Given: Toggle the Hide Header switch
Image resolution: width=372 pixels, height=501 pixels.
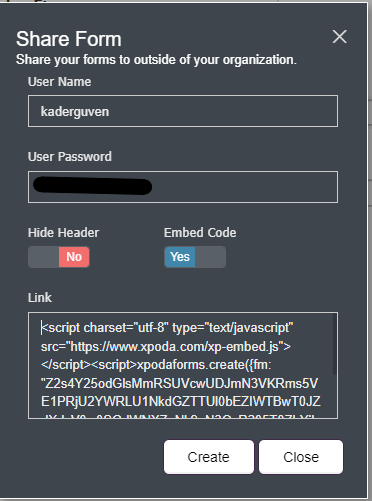Looking at the screenshot, I should pyautogui.click(x=59, y=257).
